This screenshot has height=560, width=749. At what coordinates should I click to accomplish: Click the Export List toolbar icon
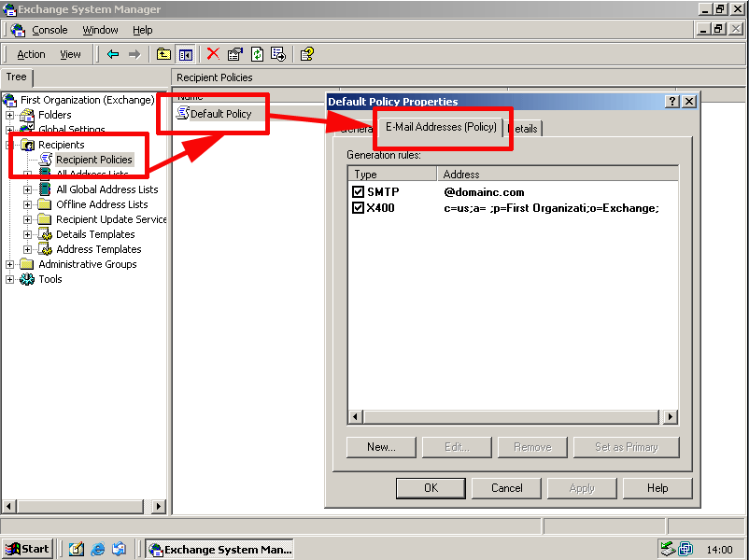[278, 54]
